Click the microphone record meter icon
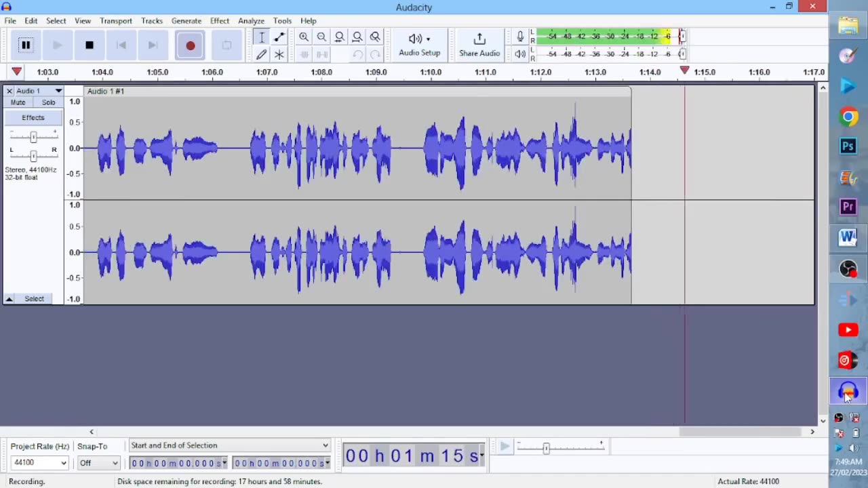The image size is (868, 488). tap(520, 37)
